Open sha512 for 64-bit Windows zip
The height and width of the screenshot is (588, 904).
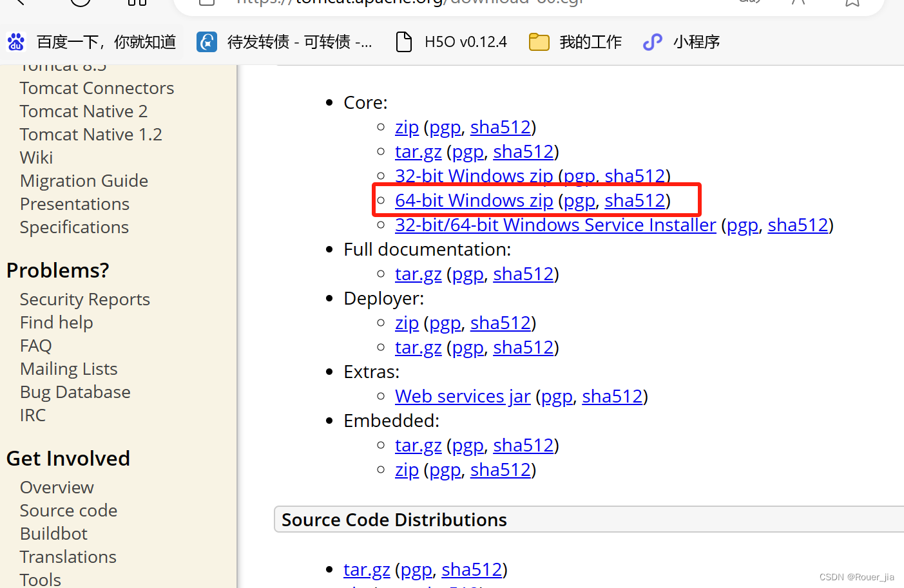pos(635,201)
